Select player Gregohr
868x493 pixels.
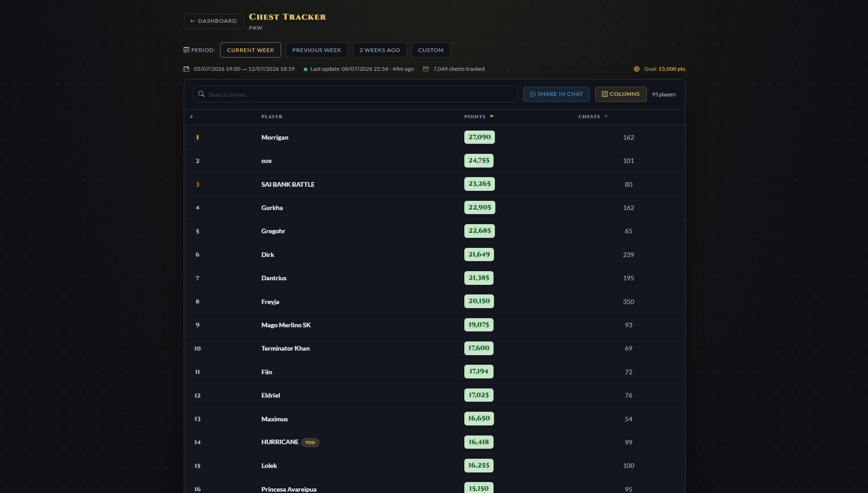pyautogui.click(x=273, y=231)
